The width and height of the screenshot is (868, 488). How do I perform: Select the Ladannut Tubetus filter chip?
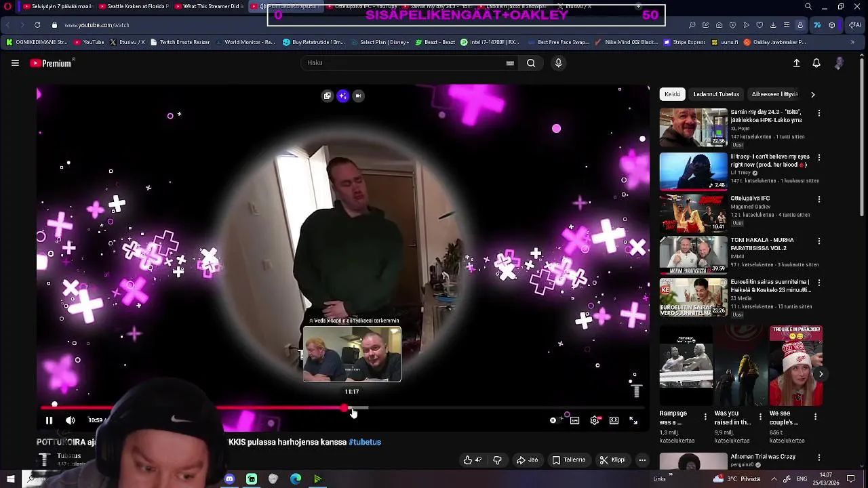coord(716,94)
